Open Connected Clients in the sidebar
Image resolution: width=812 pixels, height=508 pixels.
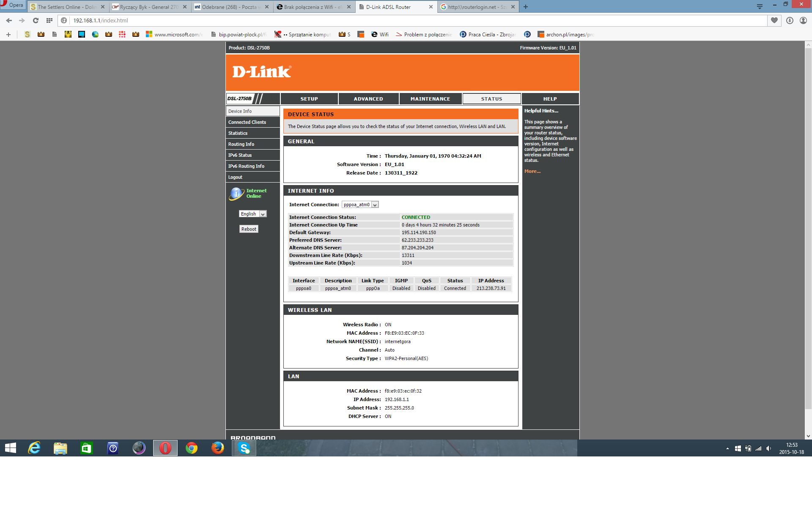[x=252, y=122]
